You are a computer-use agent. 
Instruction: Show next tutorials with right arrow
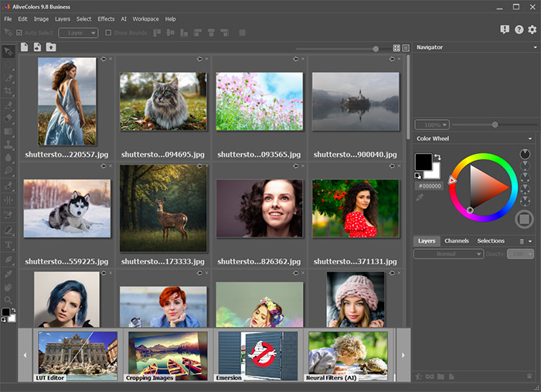pyautogui.click(x=403, y=355)
